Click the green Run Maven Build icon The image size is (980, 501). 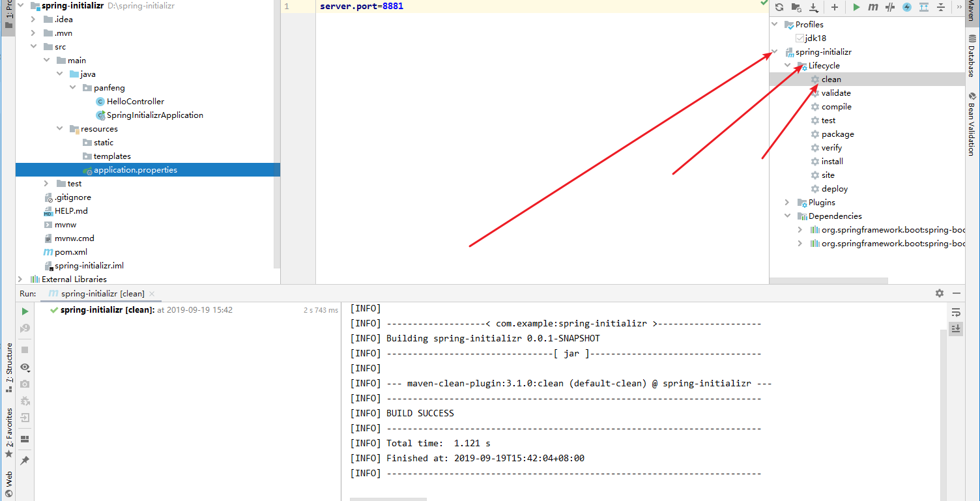point(856,7)
